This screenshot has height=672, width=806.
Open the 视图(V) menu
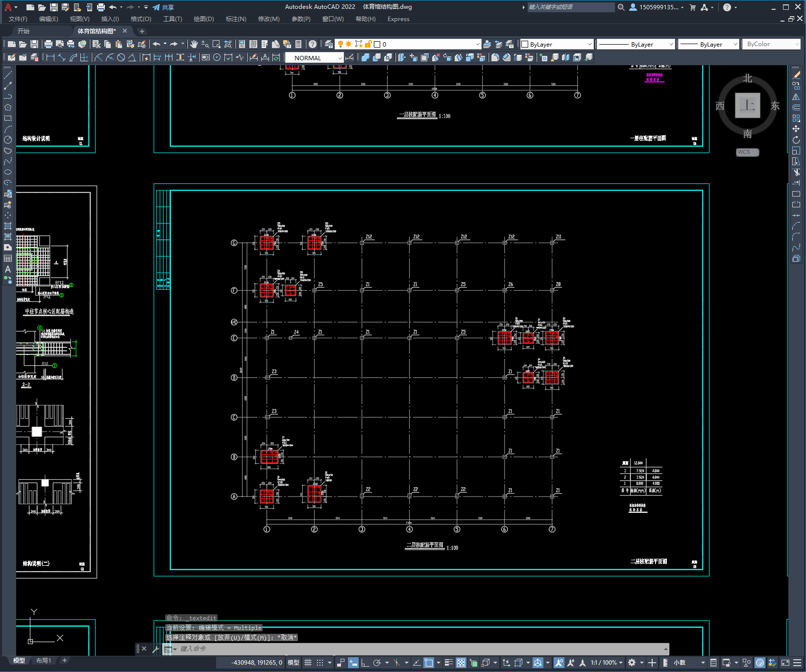(79, 19)
